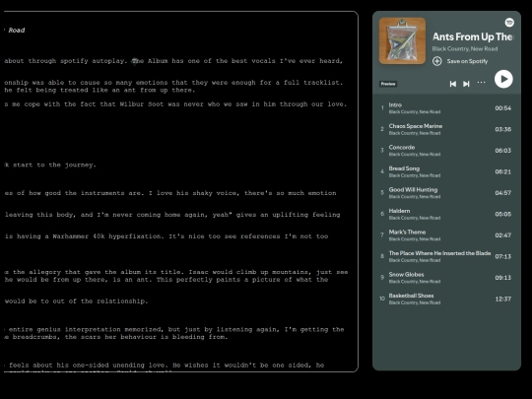
Task: Click the line mentioning Wilbur Soot
Action: click(x=175, y=104)
